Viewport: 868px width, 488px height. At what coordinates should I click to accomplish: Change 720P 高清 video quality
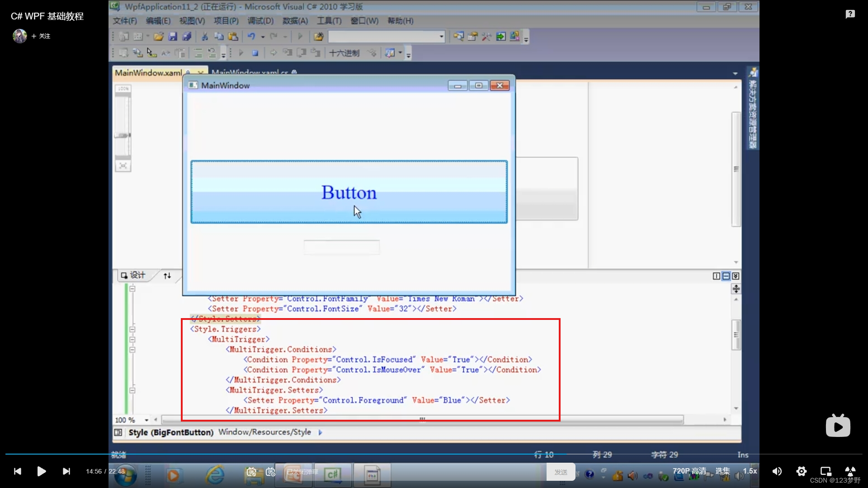coord(689,471)
